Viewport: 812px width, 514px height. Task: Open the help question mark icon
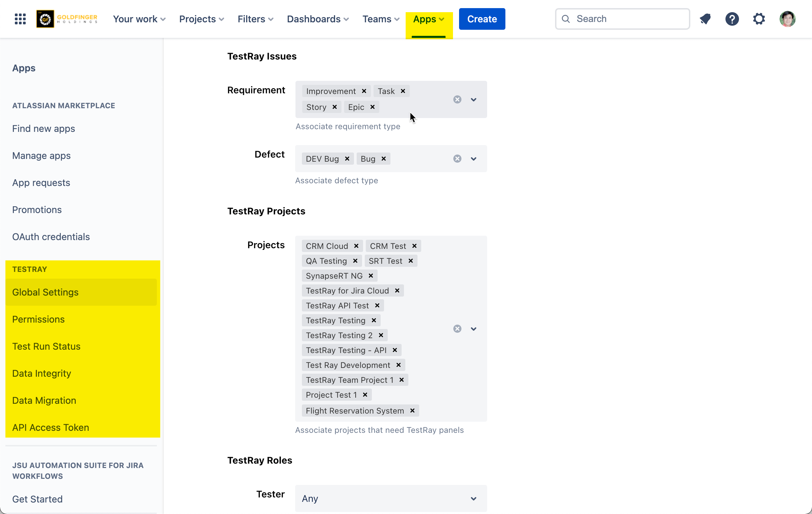pos(732,19)
